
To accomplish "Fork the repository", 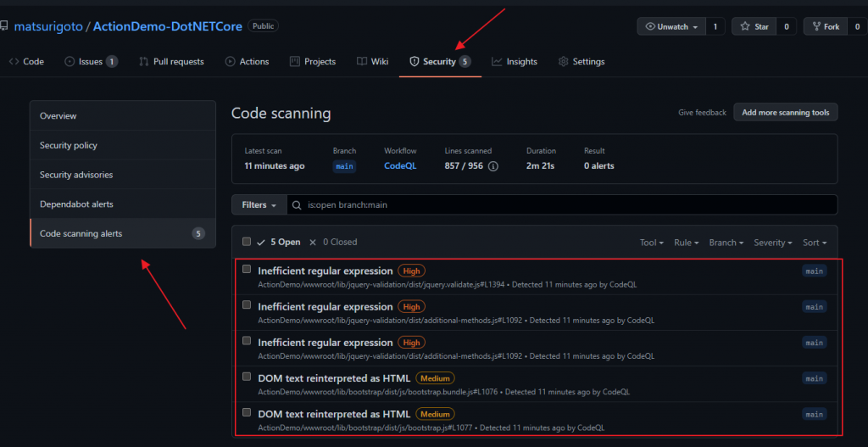I will pyautogui.click(x=826, y=26).
